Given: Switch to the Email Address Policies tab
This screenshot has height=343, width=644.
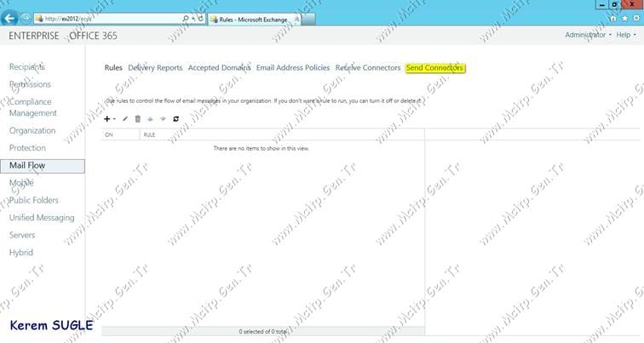Looking at the screenshot, I should click(293, 68).
